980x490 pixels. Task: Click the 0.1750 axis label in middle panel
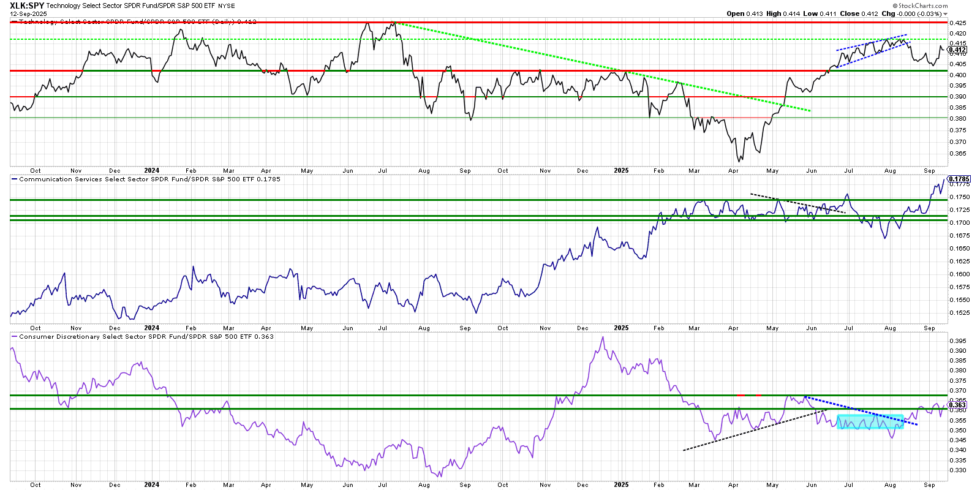coord(960,197)
